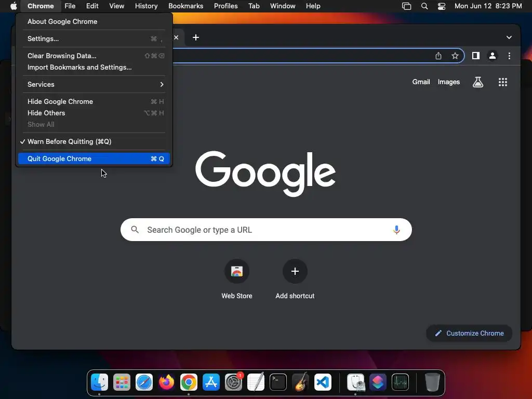The image size is (532, 399).
Task: Open the Tab menu
Action: pos(254,6)
